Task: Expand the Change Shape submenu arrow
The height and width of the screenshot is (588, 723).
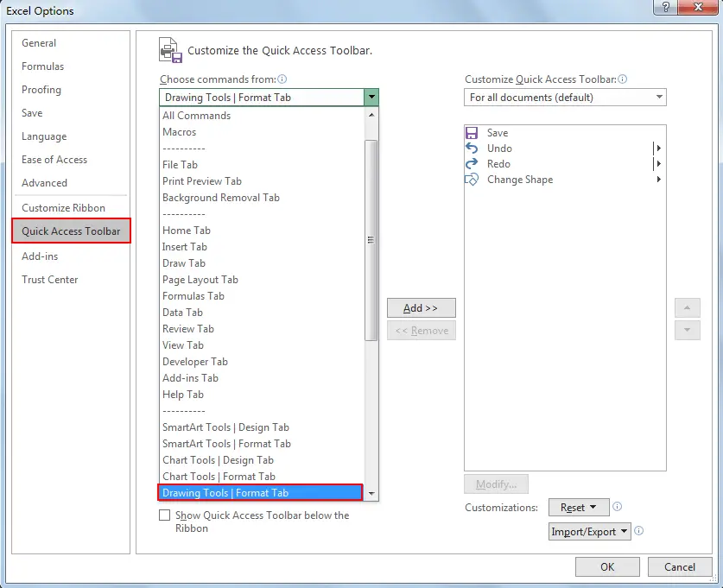Action: point(659,180)
